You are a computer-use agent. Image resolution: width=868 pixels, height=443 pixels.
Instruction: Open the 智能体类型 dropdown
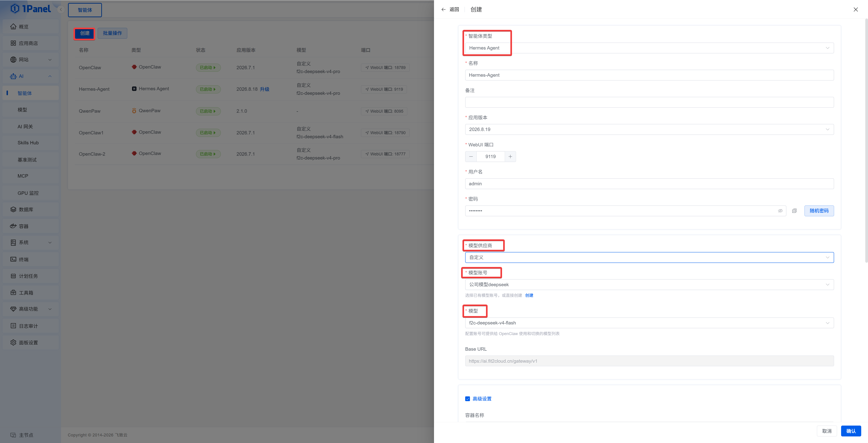[649, 48]
